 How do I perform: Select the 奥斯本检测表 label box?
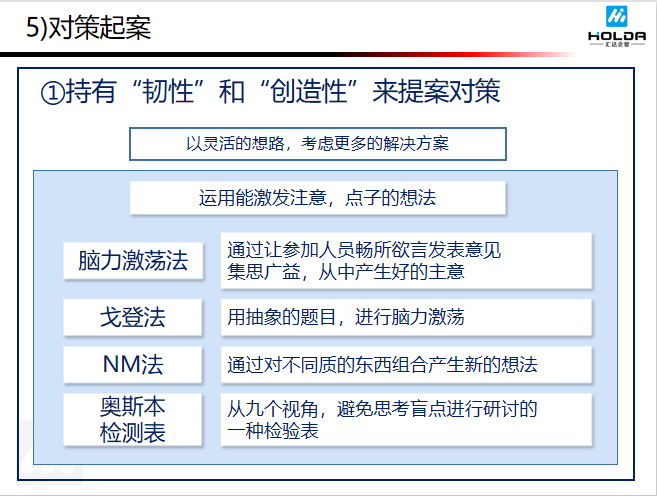click(x=133, y=420)
